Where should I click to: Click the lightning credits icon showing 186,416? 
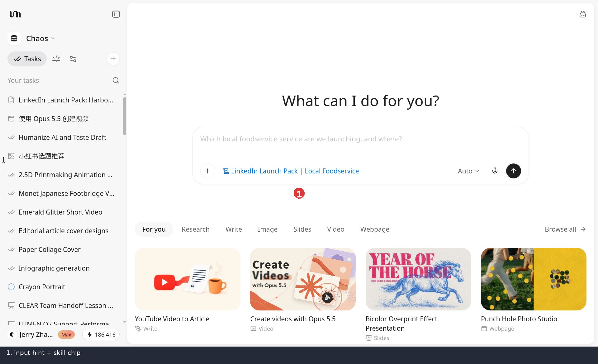click(89, 335)
